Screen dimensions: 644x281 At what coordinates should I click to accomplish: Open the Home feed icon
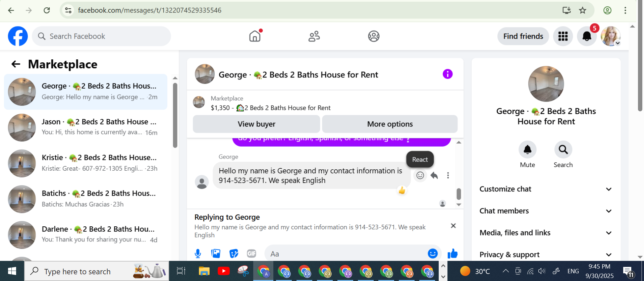pos(255,36)
